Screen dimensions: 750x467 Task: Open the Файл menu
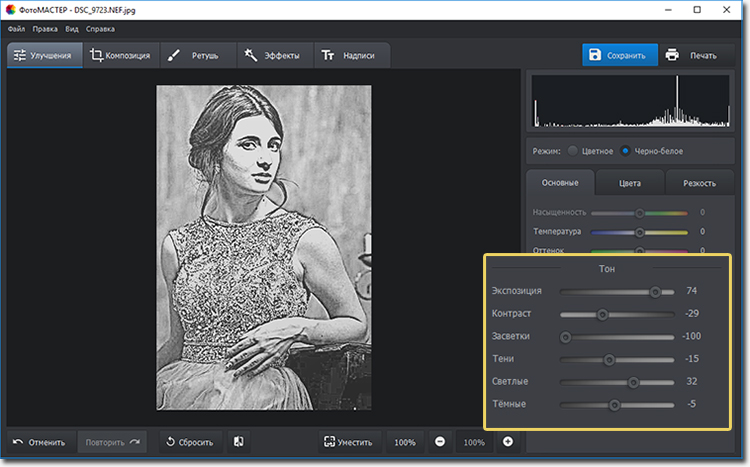pos(15,30)
